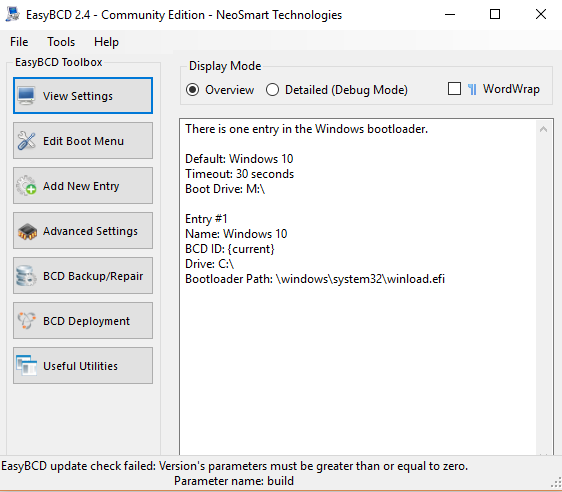Click the status bar resize grip

556,482
